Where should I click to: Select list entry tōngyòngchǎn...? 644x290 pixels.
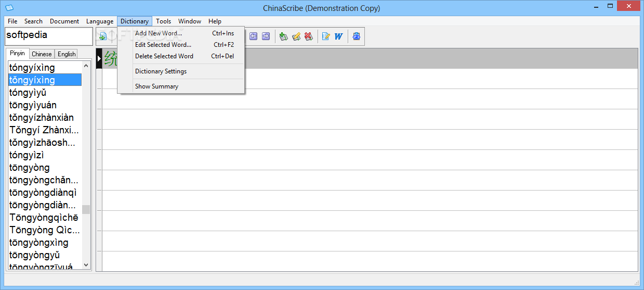coord(45,180)
